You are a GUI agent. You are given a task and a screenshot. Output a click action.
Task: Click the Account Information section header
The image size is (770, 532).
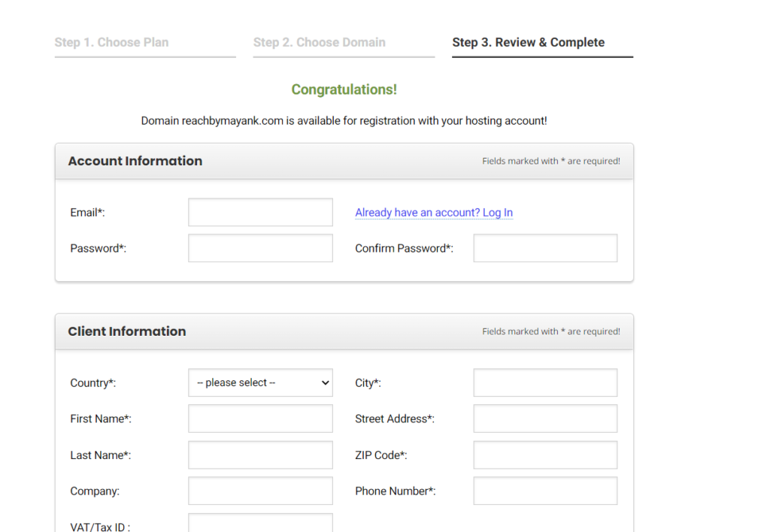135,161
